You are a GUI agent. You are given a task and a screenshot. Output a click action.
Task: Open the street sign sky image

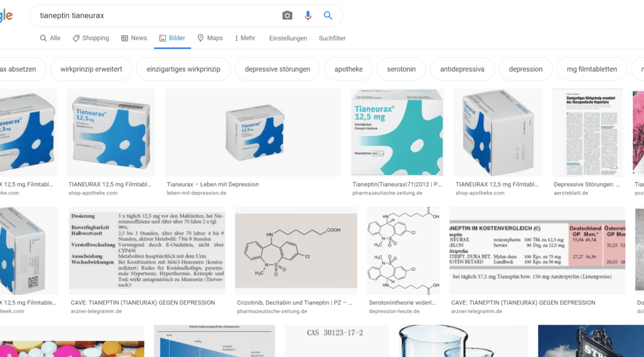coord(591,341)
